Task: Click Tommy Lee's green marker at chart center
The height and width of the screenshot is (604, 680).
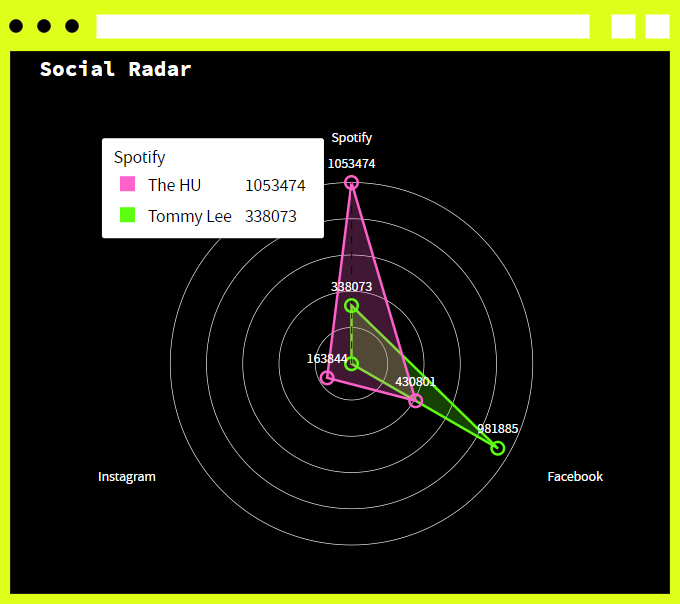Action: point(352,364)
